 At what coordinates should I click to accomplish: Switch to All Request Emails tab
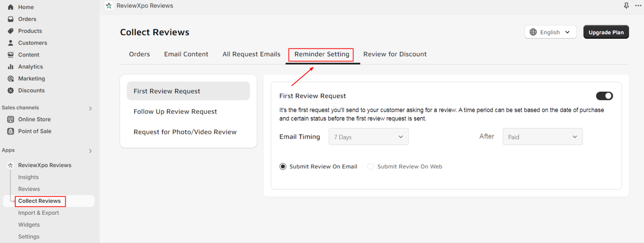pos(251,54)
